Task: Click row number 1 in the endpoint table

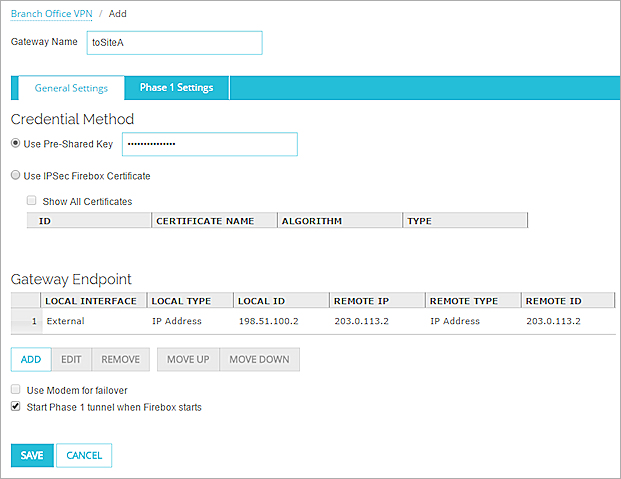Action: (x=26, y=321)
